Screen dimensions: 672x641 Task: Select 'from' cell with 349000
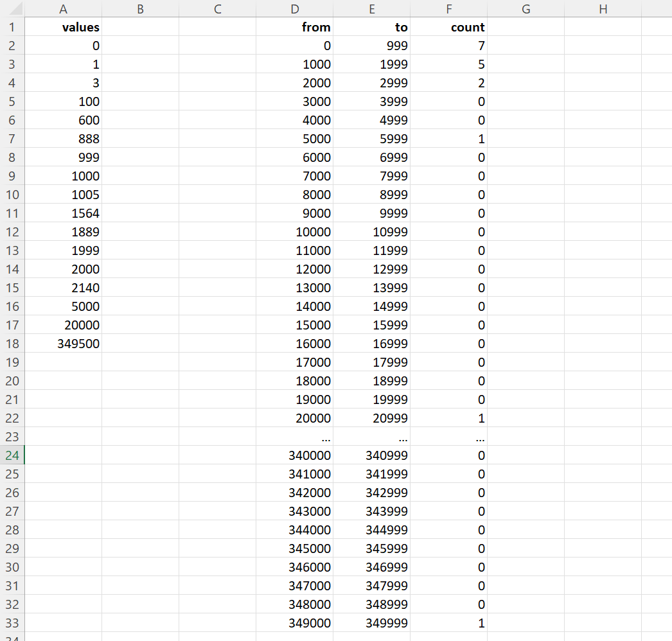tap(294, 622)
